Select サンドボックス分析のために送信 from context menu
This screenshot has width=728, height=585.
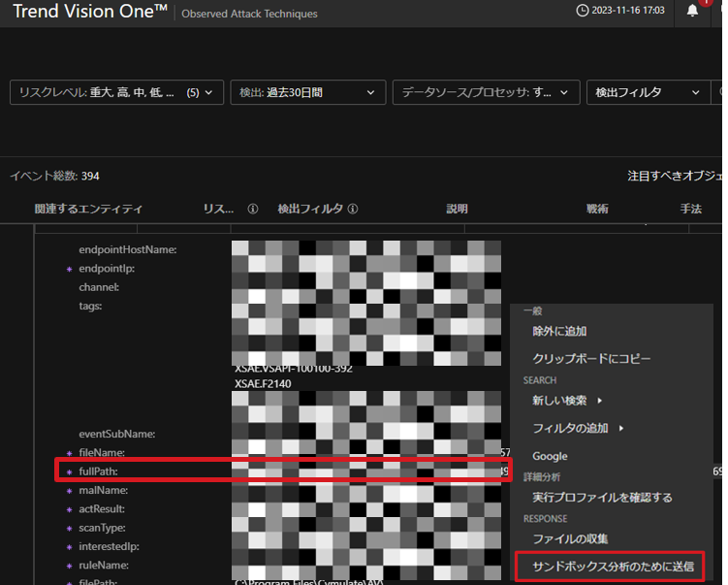point(606,566)
